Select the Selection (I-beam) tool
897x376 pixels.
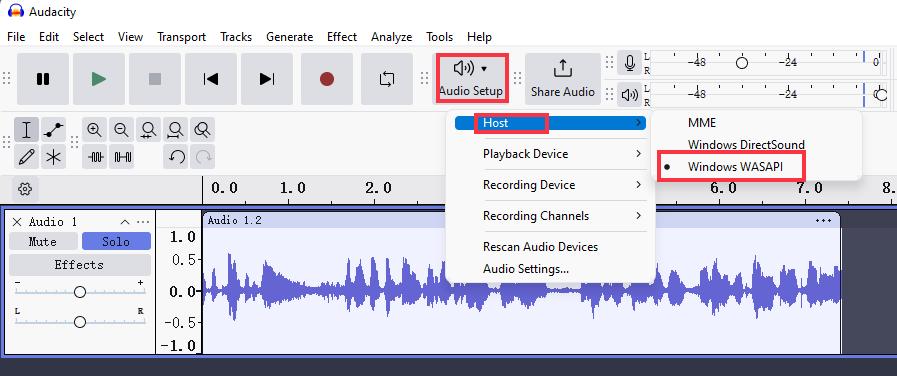point(26,130)
